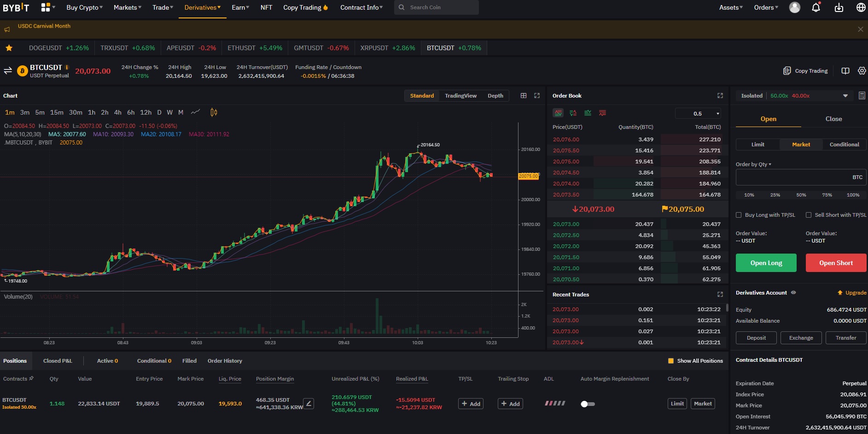Open candlestick chart type icon
Screen dimensions: 868x434
[x=214, y=112]
